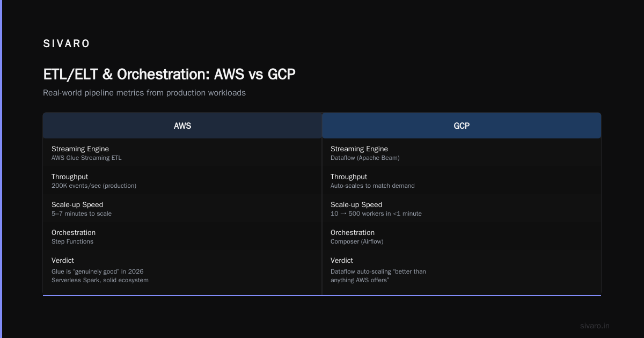
Task: Click the AWS Verdict label
Action: click(63, 260)
